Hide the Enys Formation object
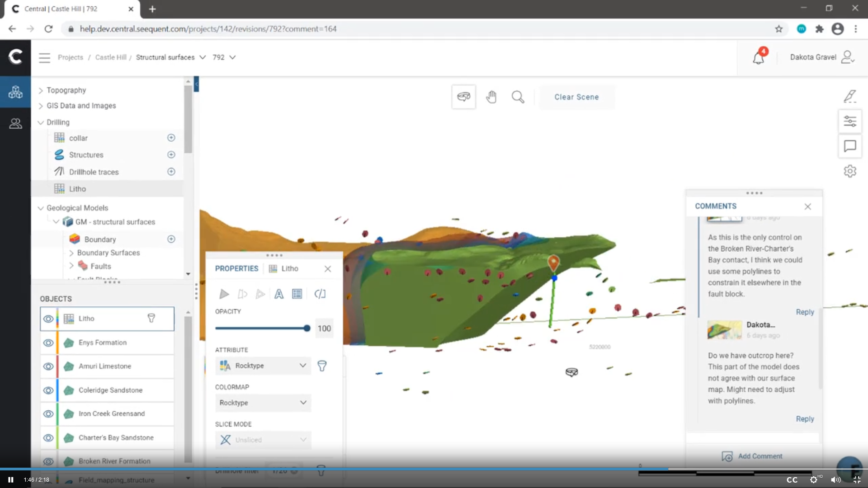Image resolution: width=868 pixels, height=488 pixels. click(x=48, y=343)
